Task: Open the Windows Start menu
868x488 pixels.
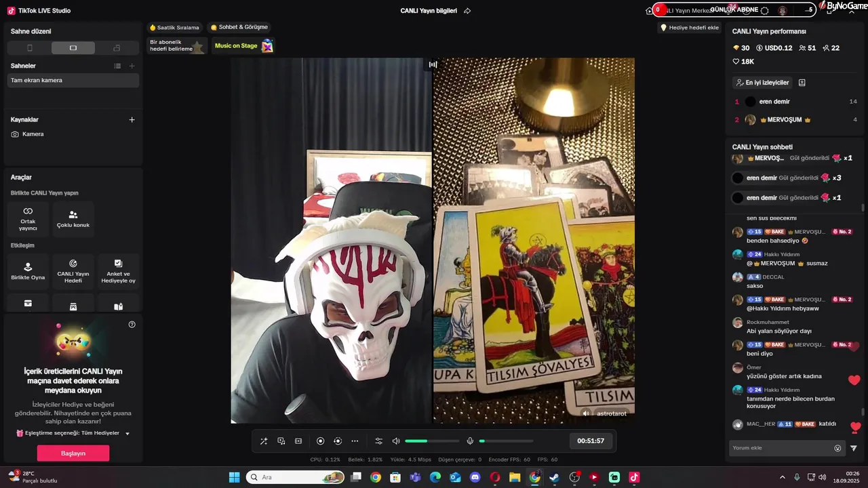Action: pyautogui.click(x=234, y=477)
